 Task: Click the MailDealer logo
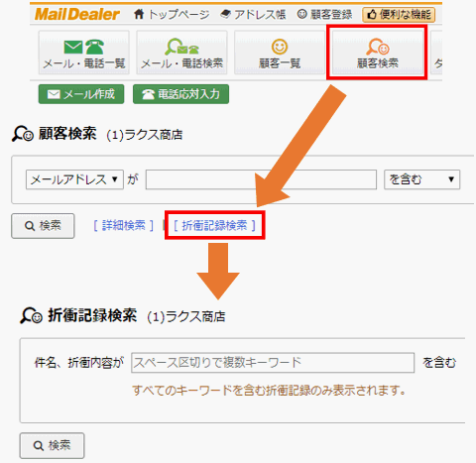click(77, 15)
